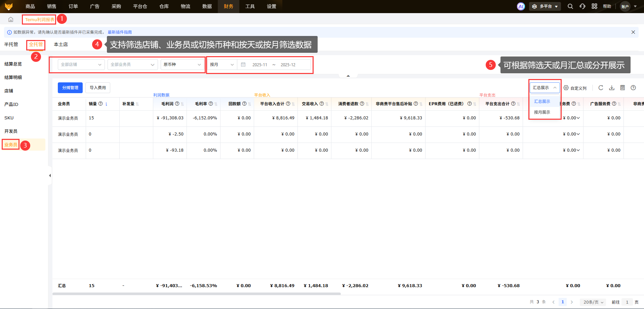Click the home icon in breadcrumb
Image resolution: width=644 pixels, height=309 pixels.
[11, 20]
